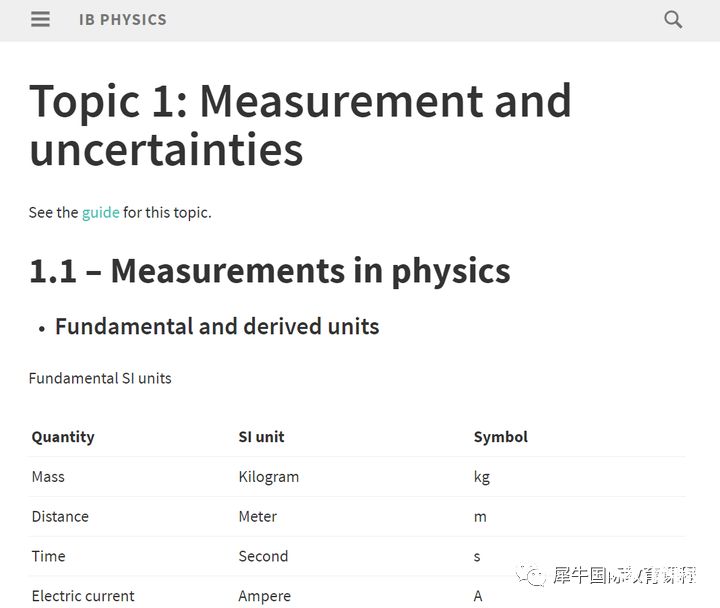
Task: Select the Meter table cell
Action: click(258, 517)
